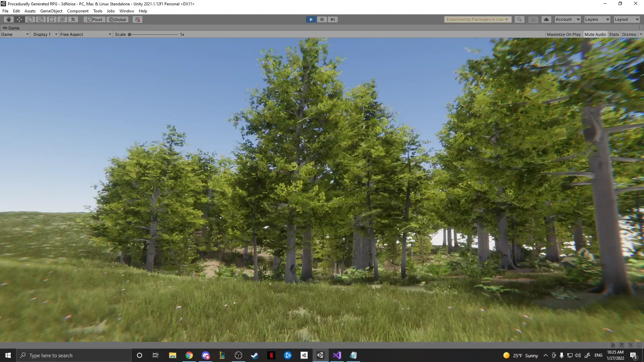Click Maximize On Play
The height and width of the screenshot is (362, 644).
[x=564, y=34]
